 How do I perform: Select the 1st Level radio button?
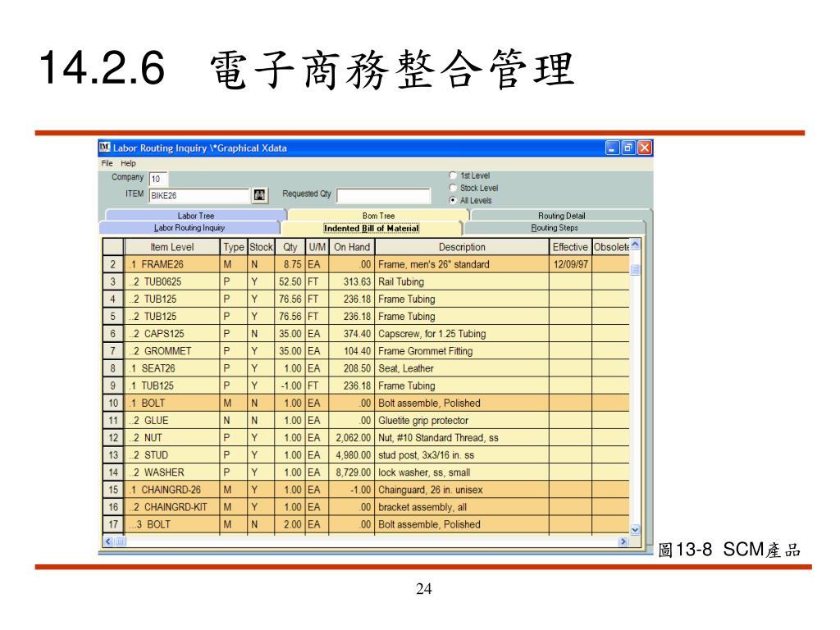(x=453, y=176)
